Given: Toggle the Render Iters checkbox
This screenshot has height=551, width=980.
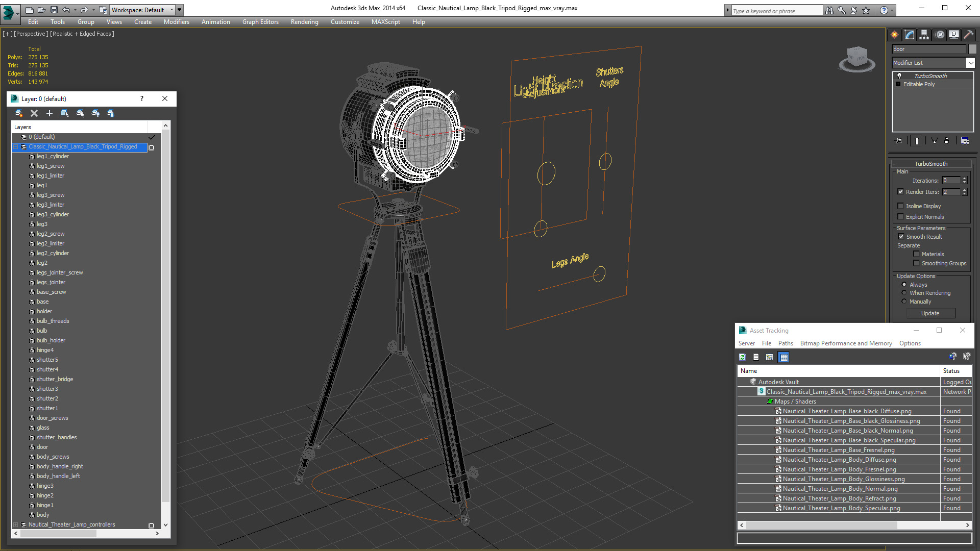Looking at the screenshot, I should pos(901,192).
